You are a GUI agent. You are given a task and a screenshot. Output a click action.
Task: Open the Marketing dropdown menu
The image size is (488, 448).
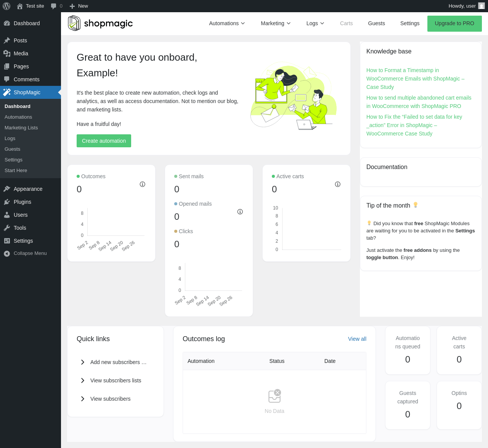(276, 23)
